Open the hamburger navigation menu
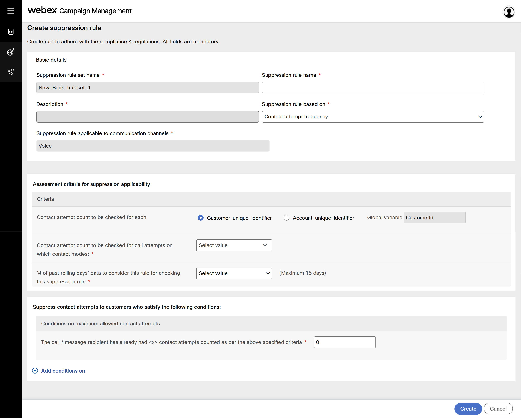This screenshot has width=521, height=420. point(11,11)
